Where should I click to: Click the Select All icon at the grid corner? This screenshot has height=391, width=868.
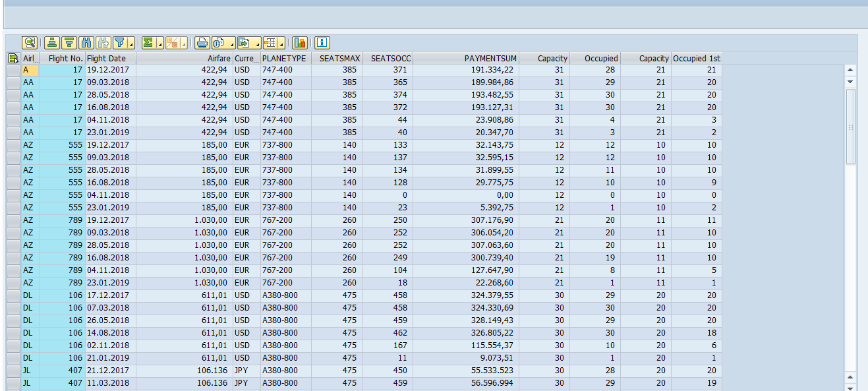pyautogui.click(x=13, y=59)
